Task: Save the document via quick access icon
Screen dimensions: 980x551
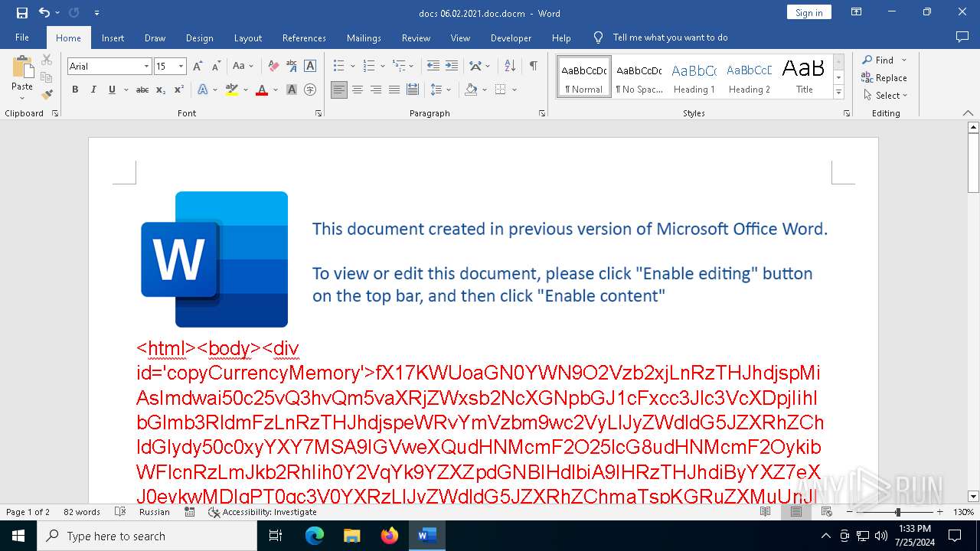Action: click(x=21, y=13)
